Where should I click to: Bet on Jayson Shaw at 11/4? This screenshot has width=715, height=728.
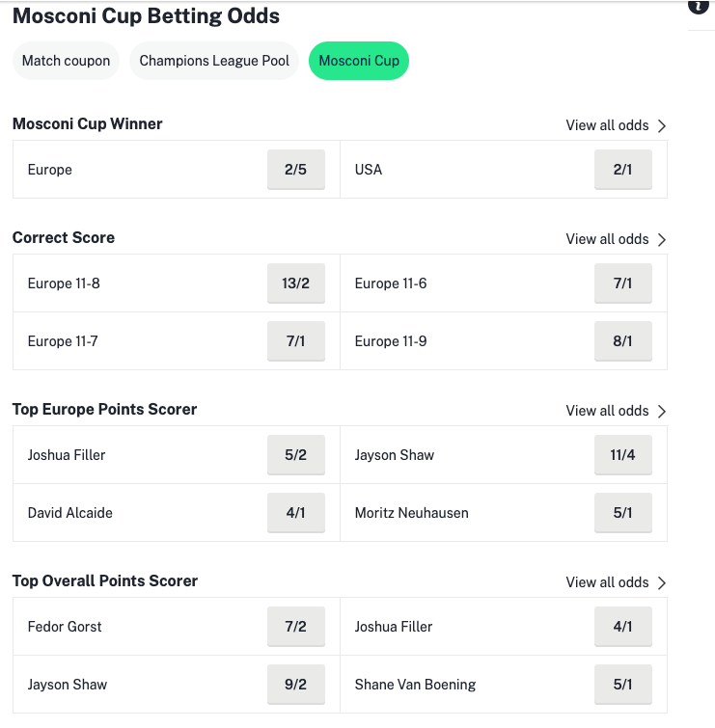(622, 455)
